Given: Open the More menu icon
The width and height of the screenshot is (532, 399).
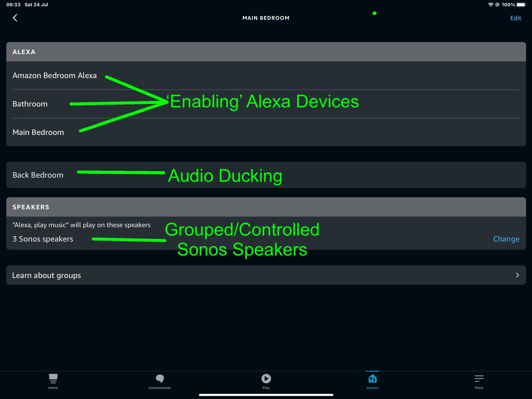Looking at the screenshot, I should 479,378.
